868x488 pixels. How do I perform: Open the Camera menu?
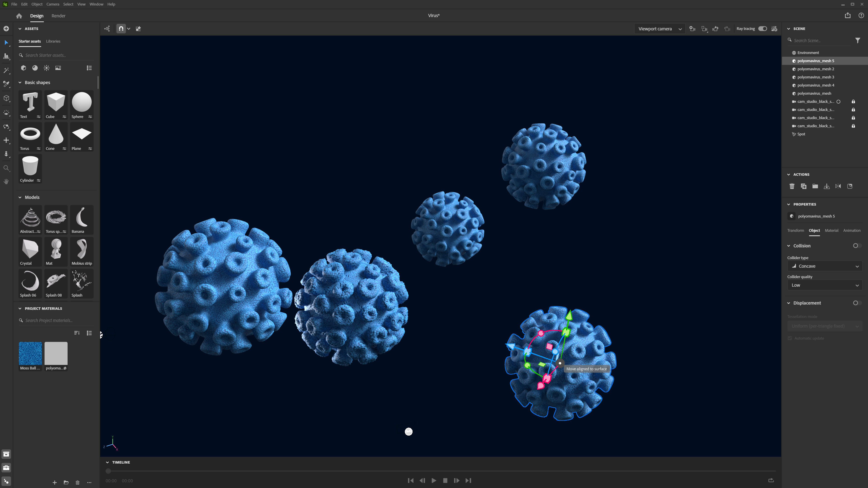[53, 4]
